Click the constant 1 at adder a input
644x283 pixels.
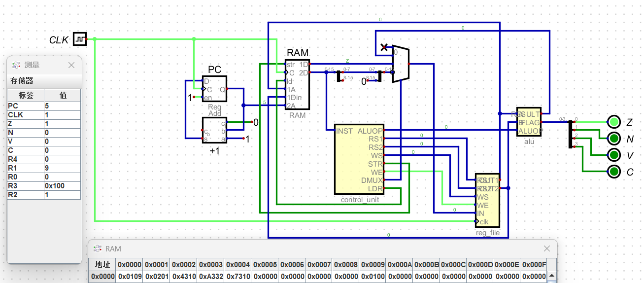pos(247,139)
